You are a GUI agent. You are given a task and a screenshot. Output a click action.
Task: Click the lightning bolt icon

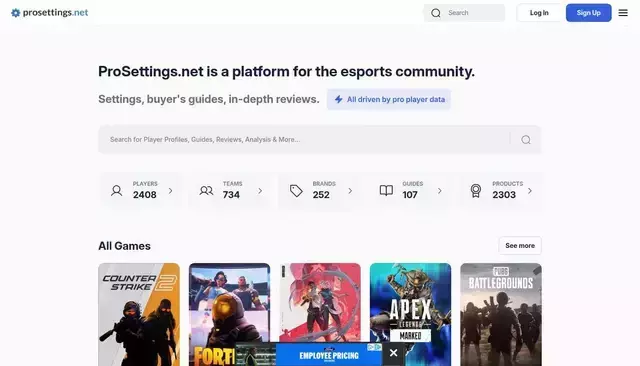(x=338, y=99)
